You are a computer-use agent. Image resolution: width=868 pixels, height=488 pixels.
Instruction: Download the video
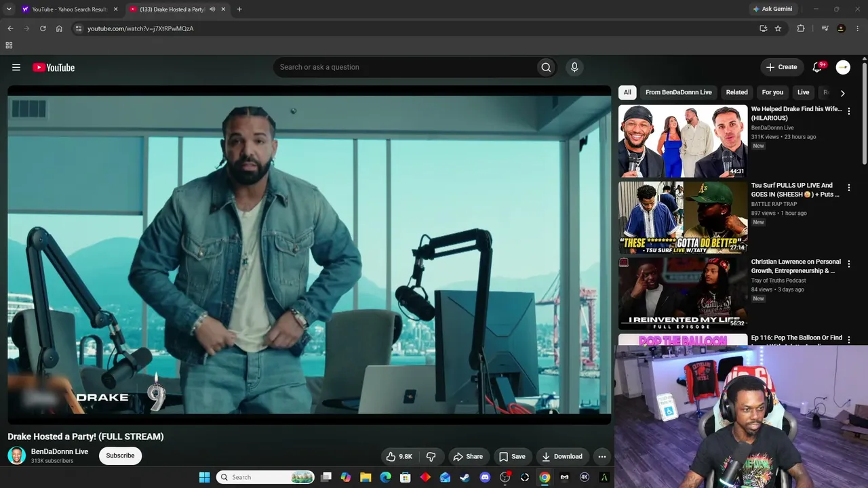(561, 456)
